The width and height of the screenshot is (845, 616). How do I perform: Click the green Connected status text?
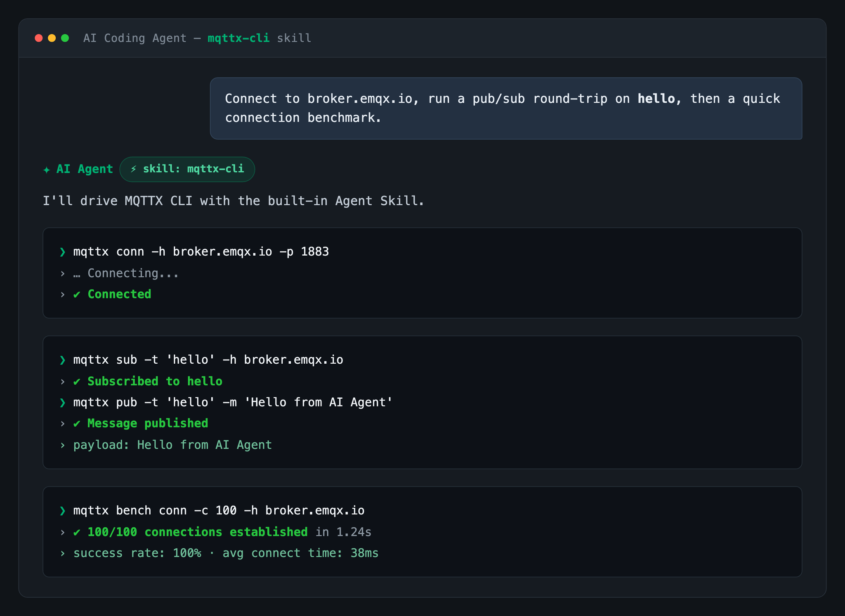click(x=120, y=294)
